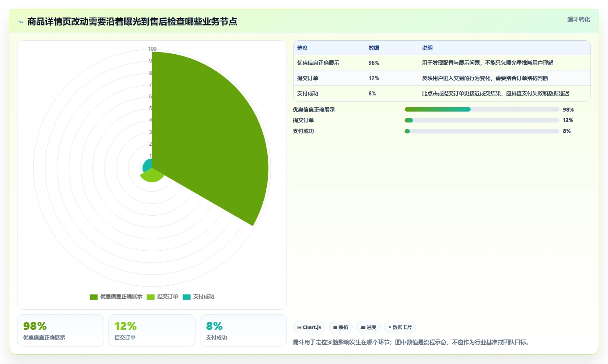Click the 8% value after the progress bar

567,131
